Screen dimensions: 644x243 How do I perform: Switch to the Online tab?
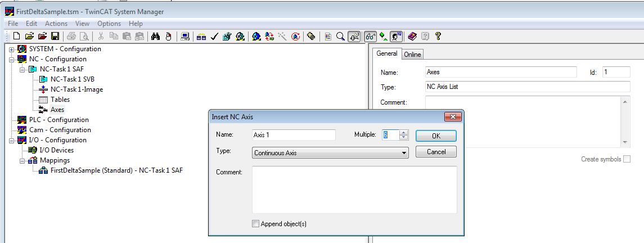(x=412, y=54)
